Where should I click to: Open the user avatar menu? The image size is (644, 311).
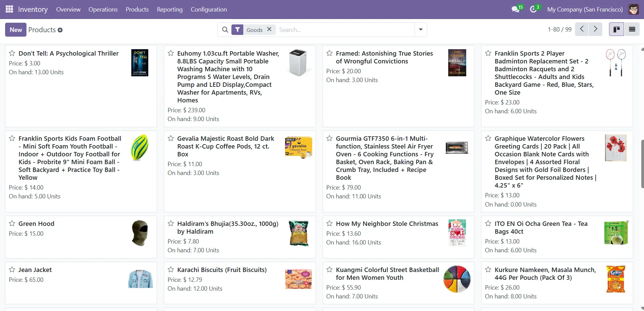pyautogui.click(x=633, y=9)
